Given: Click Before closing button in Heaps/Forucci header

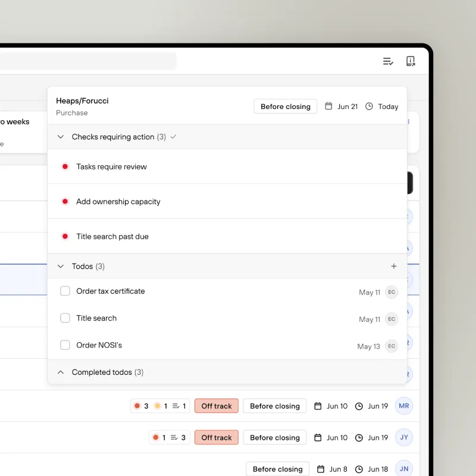Looking at the screenshot, I should click(286, 107).
